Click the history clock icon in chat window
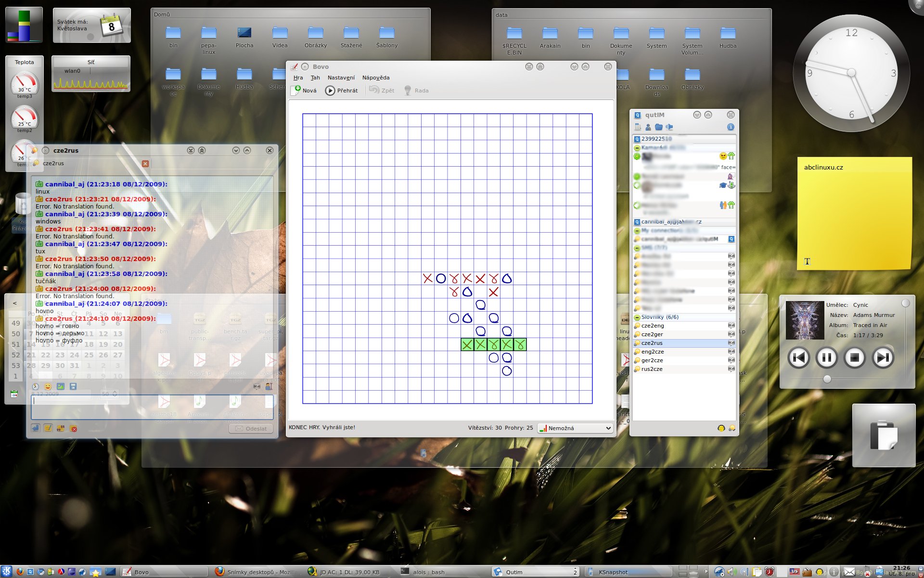The width and height of the screenshot is (924, 578). pyautogui.click(x=35, y=386)
